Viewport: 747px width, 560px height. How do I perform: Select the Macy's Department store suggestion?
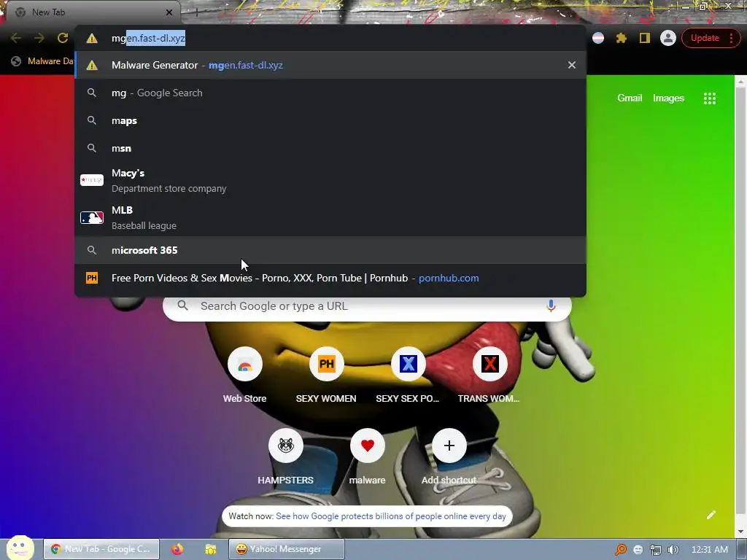point(330,181)
